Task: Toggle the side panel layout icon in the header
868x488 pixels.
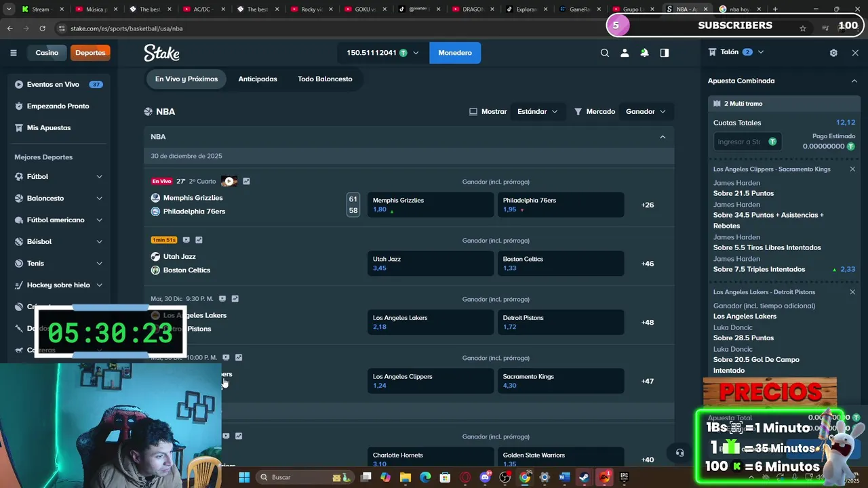Action: coord(665,53)
